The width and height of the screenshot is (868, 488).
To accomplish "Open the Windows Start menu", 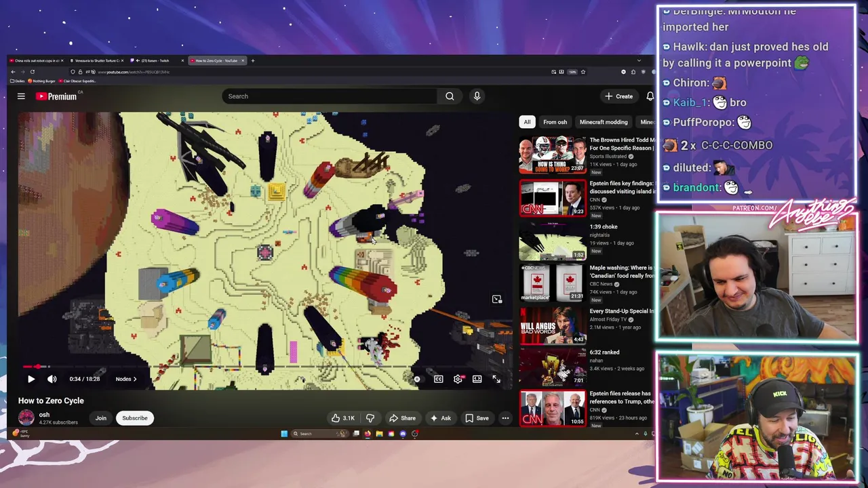I will tap(284, 434).
